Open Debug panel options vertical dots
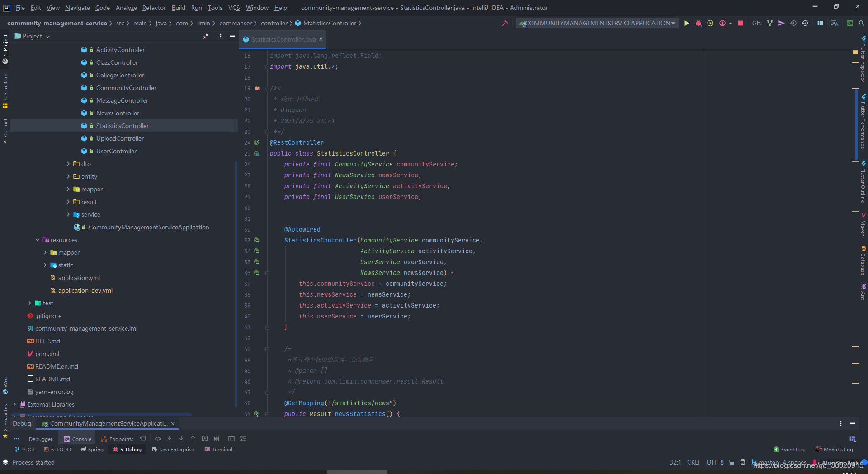Viewport: 868px width, 474px height. coord(841,423)
